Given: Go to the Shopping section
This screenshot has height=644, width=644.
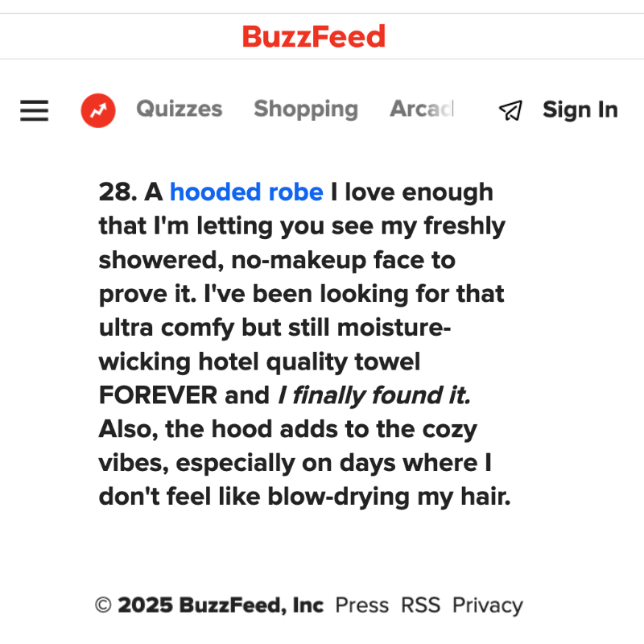Looking at the screenshot, I should coord(306,109).
